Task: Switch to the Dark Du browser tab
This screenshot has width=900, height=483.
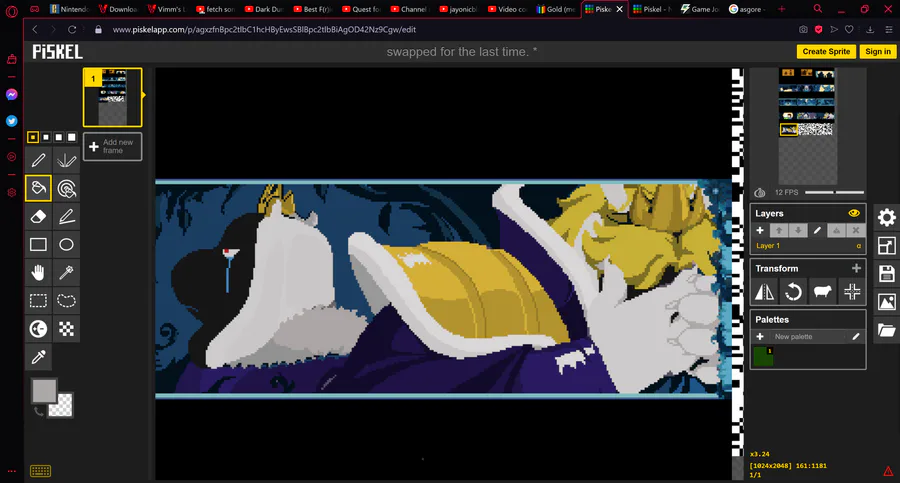Action: [264, 9]
